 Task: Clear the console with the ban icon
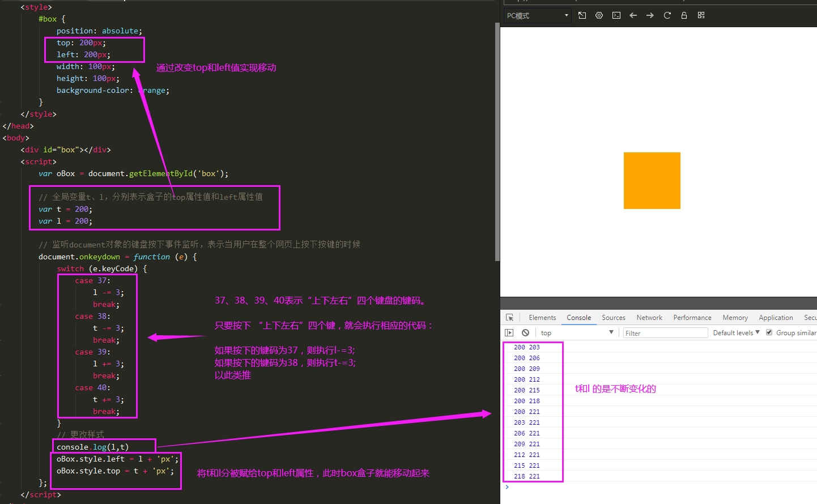(525, 333)
